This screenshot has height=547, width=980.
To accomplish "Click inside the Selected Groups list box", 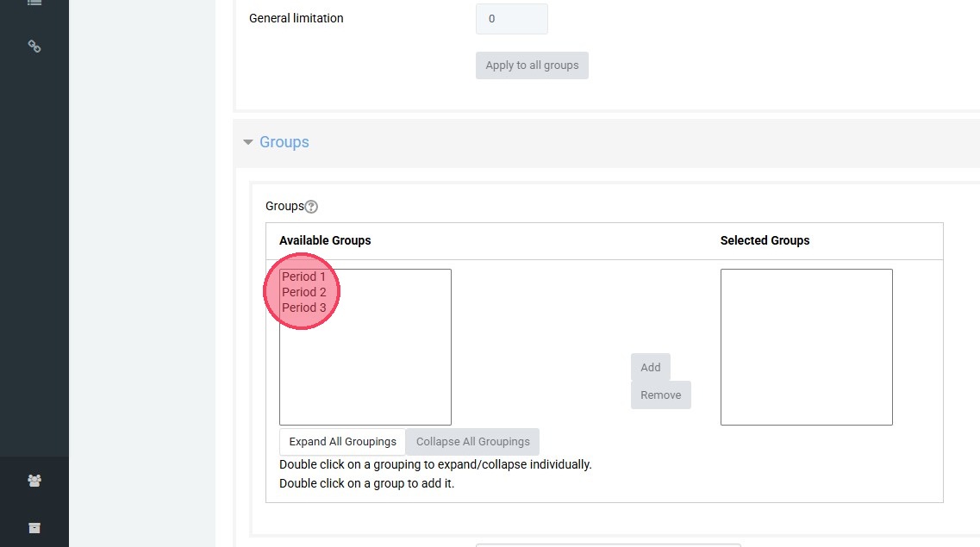I will pos(806,346).
